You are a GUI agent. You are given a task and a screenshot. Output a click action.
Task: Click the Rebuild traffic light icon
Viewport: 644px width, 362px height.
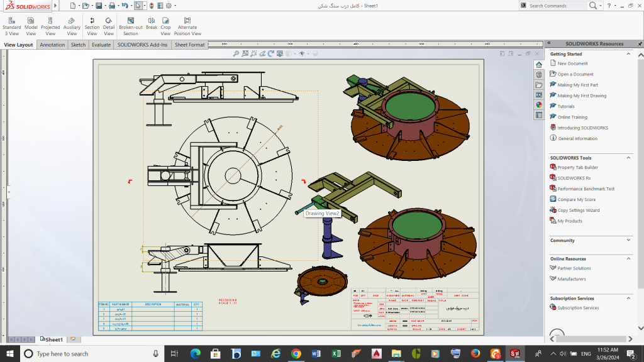152,6
